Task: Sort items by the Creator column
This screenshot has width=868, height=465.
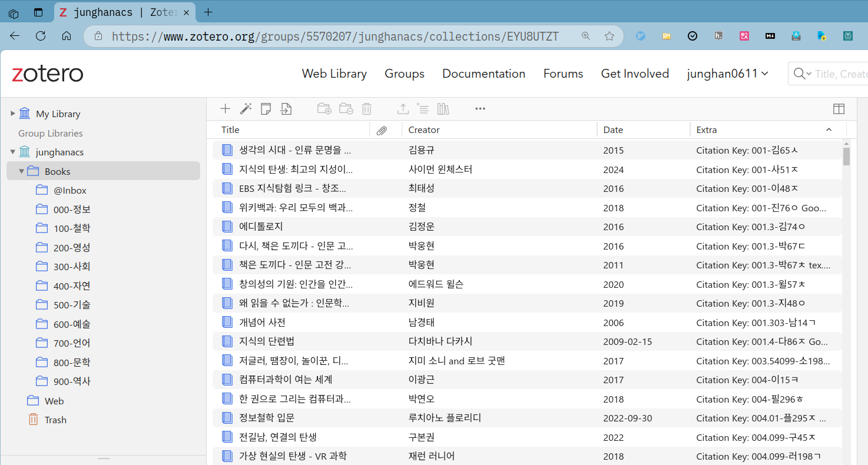Action: coord(424,130)
